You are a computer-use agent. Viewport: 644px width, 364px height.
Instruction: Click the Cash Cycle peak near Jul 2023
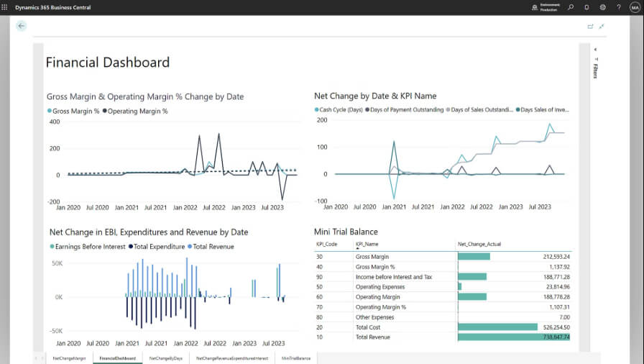(x=550, y=124)
